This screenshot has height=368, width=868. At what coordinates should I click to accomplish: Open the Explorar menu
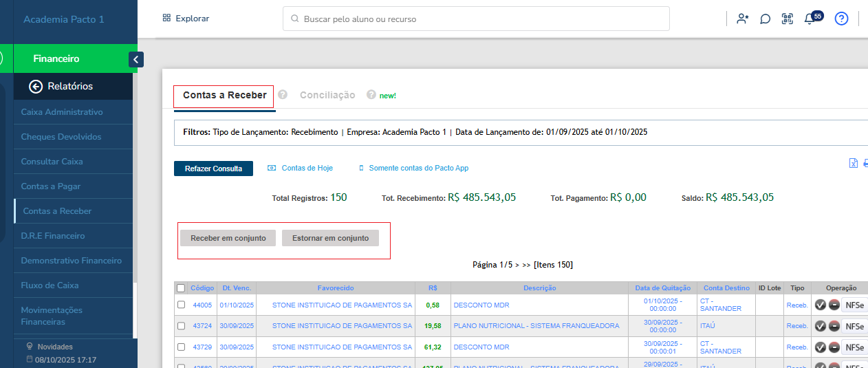point(186,19)
